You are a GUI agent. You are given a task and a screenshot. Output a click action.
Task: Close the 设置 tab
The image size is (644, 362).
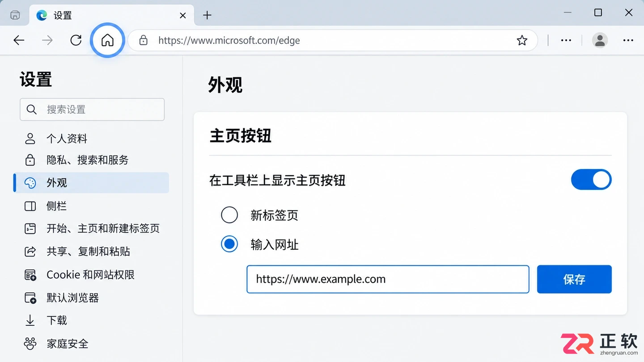tap(183, 15)
